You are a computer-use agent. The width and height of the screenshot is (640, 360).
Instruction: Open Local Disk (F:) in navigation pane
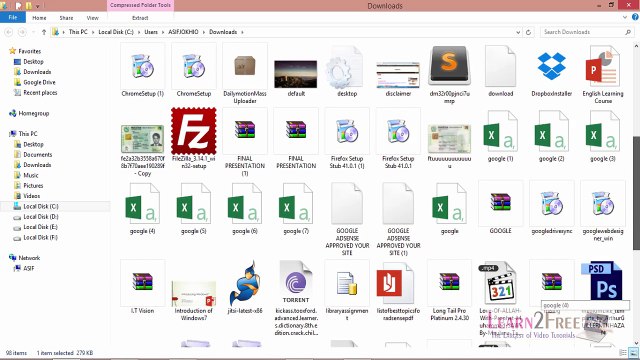click(40, 237)
